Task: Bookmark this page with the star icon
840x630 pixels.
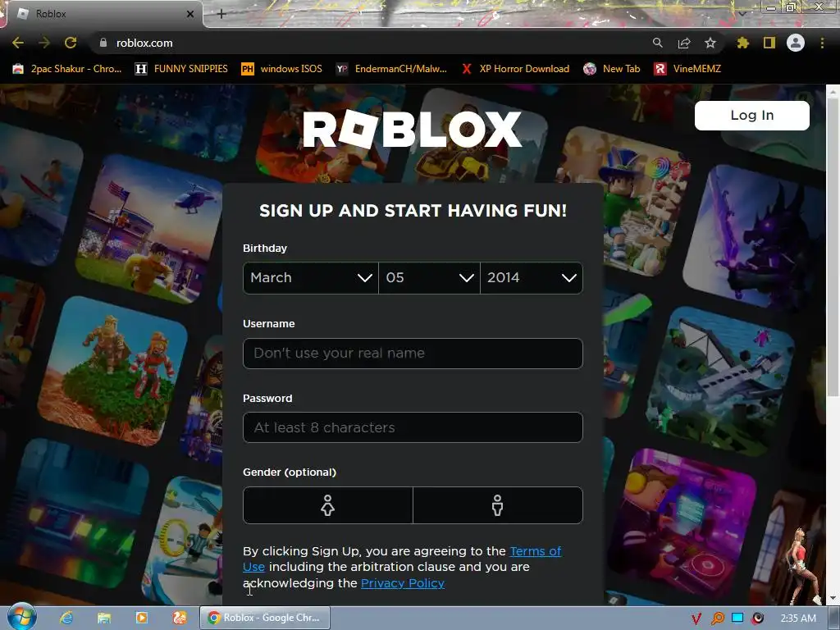Action: (x=710, y=43)
